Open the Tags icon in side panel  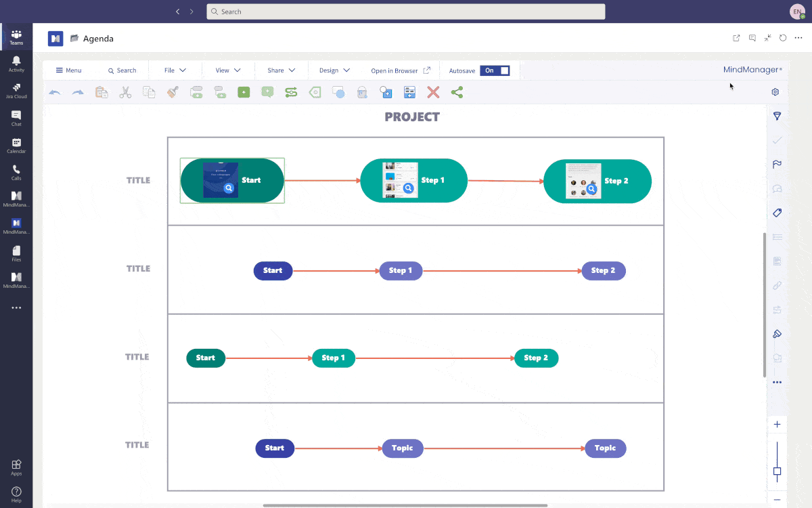777,213
